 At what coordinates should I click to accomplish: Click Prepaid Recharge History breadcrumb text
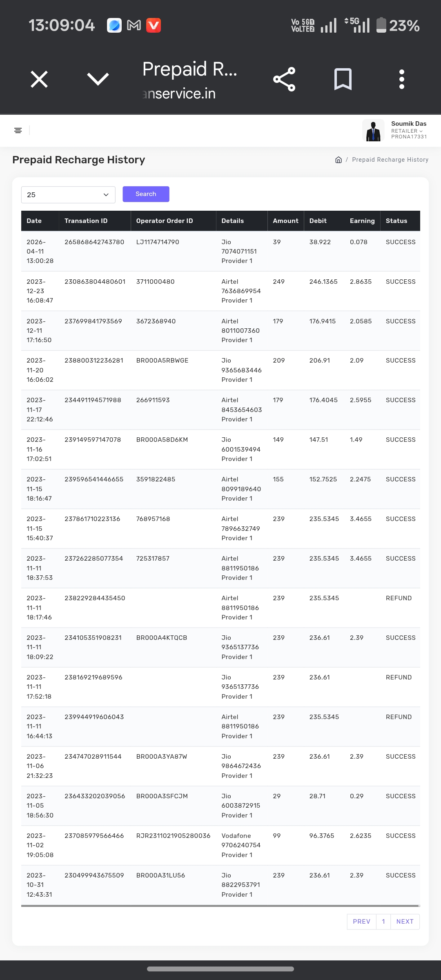pyautogui.click(x=390, y=160)
